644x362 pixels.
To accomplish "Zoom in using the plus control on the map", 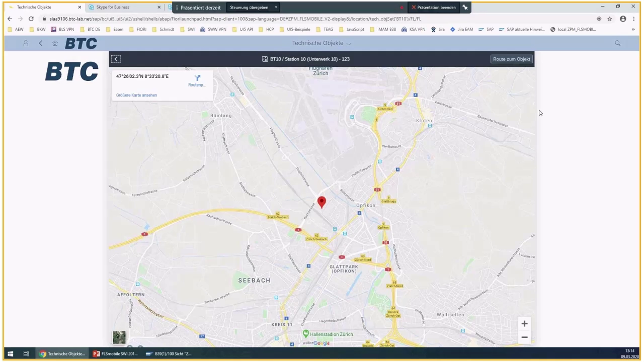I will (524, 323).
